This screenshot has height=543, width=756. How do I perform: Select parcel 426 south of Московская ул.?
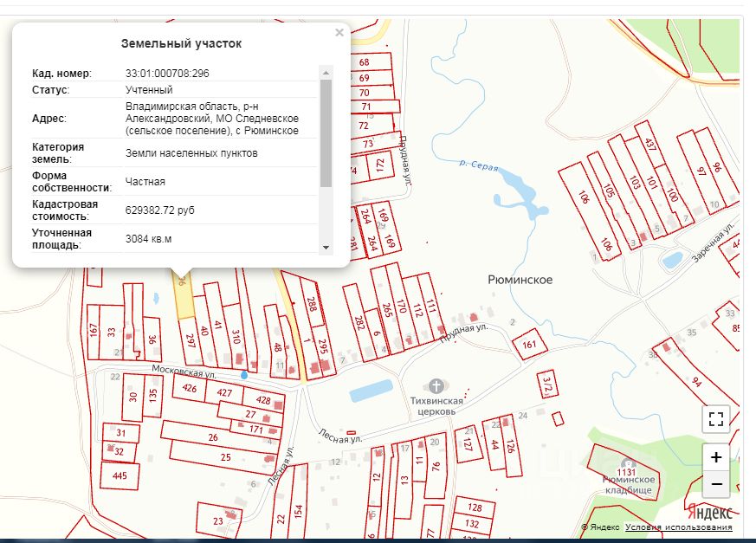pos(190,388)
